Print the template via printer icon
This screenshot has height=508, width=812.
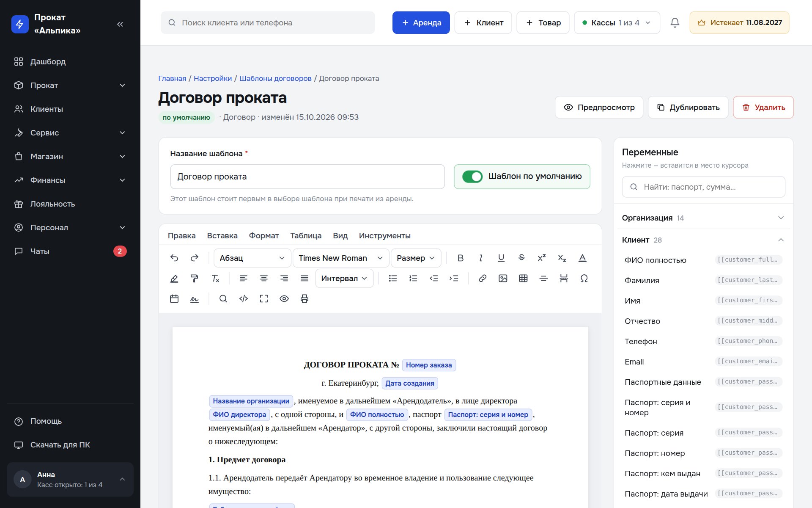304,298
